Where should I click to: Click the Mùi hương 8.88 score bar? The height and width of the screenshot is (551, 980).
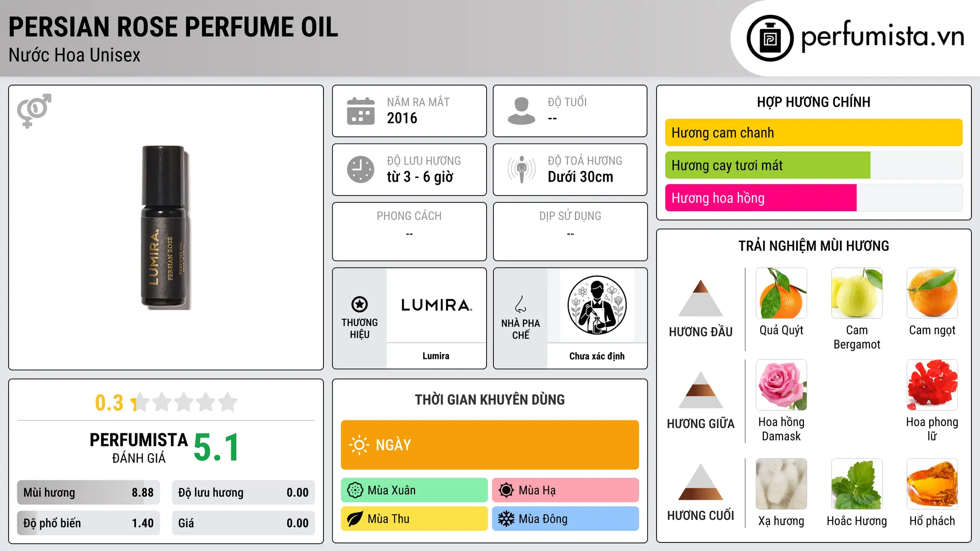pos(89,493)
